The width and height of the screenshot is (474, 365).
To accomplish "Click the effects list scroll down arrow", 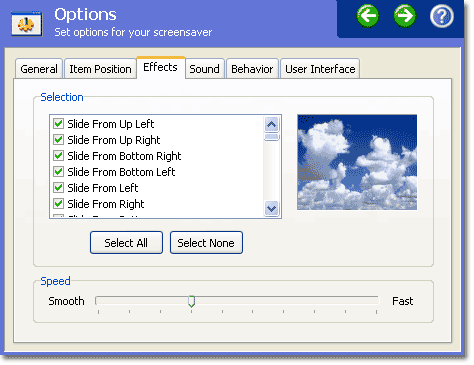I will click(272, 209).
